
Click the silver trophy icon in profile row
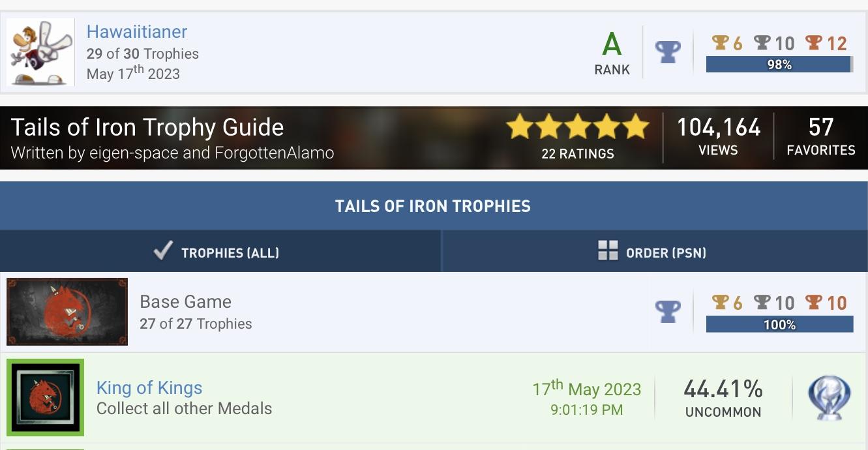click(762, 43)
